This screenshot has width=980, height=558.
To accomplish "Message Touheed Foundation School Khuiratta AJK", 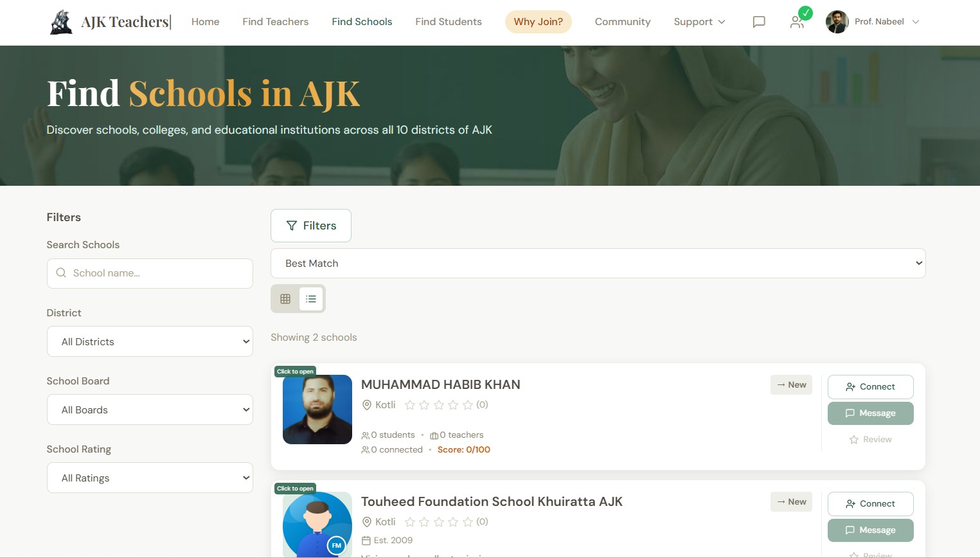I will click(871, 530).
